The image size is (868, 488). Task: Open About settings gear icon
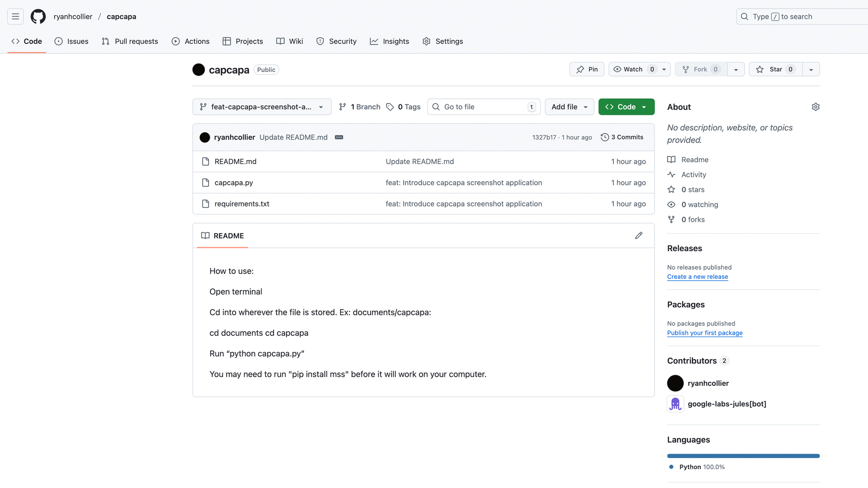click(816, 107)
